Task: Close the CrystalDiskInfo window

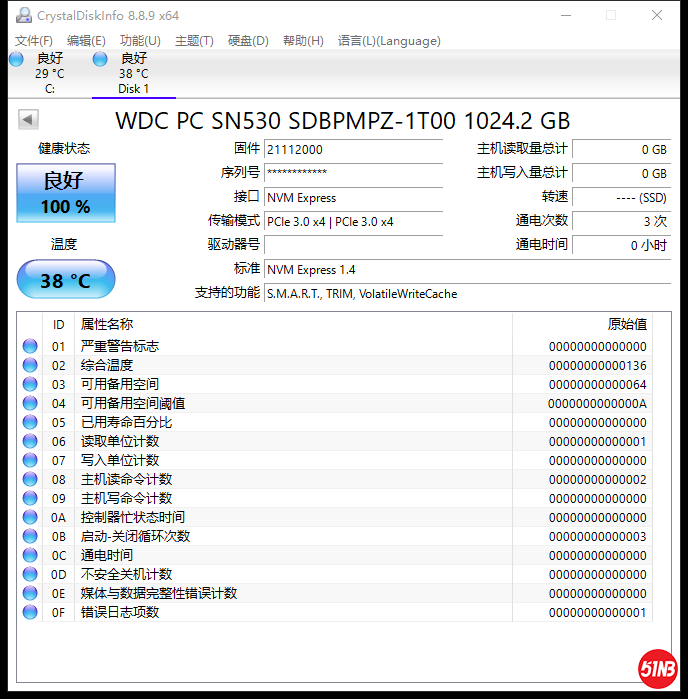Action: 656,16
